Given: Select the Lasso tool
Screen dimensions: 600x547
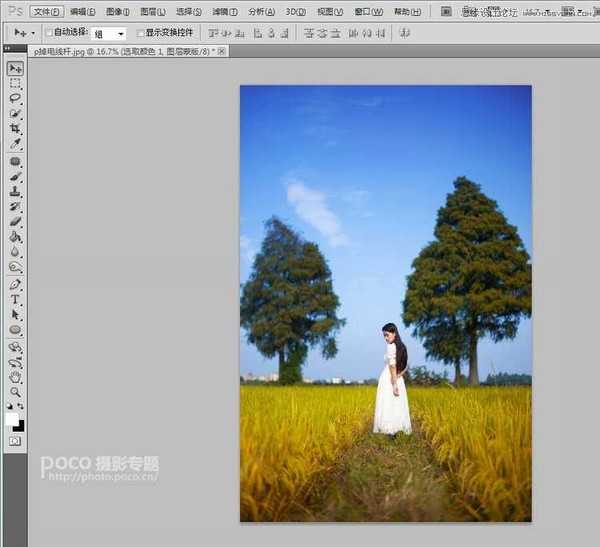Looking at the screenshot, I should (x=15, y=99).
